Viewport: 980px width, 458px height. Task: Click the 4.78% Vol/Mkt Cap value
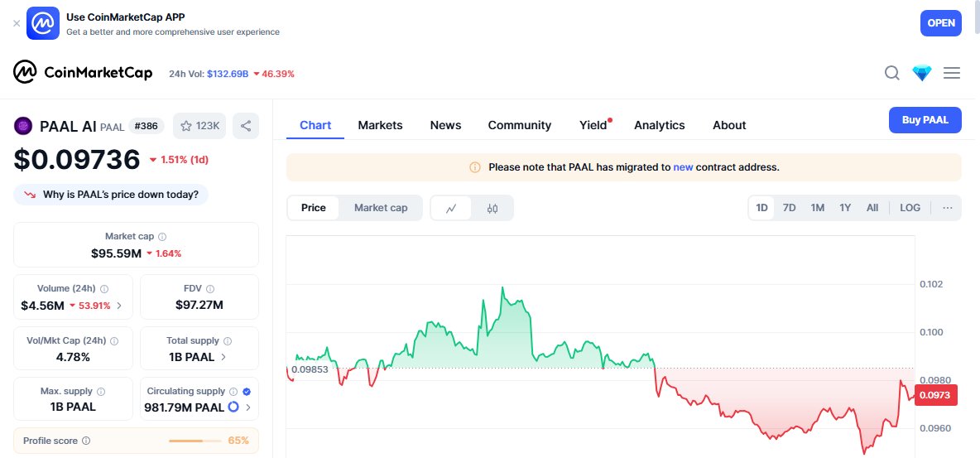[73, 357]
